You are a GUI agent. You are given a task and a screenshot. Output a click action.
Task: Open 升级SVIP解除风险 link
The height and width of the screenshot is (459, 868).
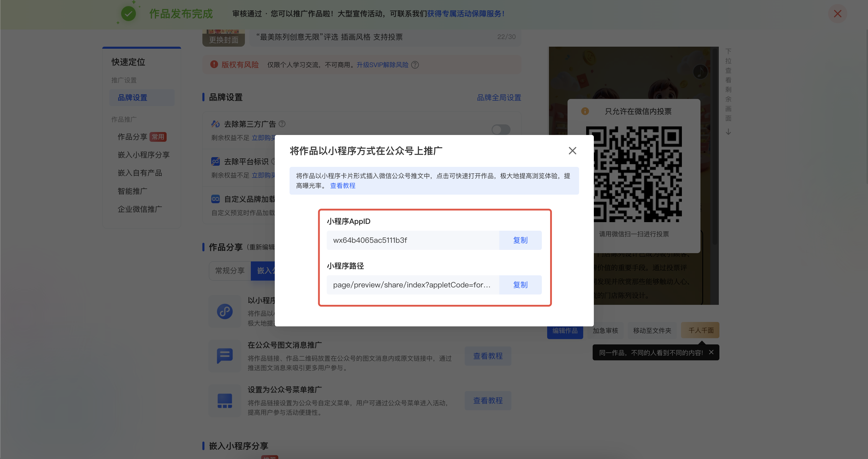[382, 65]
